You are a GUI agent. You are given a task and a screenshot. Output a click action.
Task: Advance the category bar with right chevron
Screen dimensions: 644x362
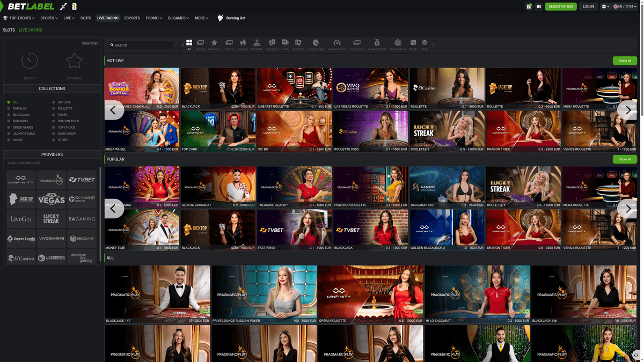tap(434, 45)
